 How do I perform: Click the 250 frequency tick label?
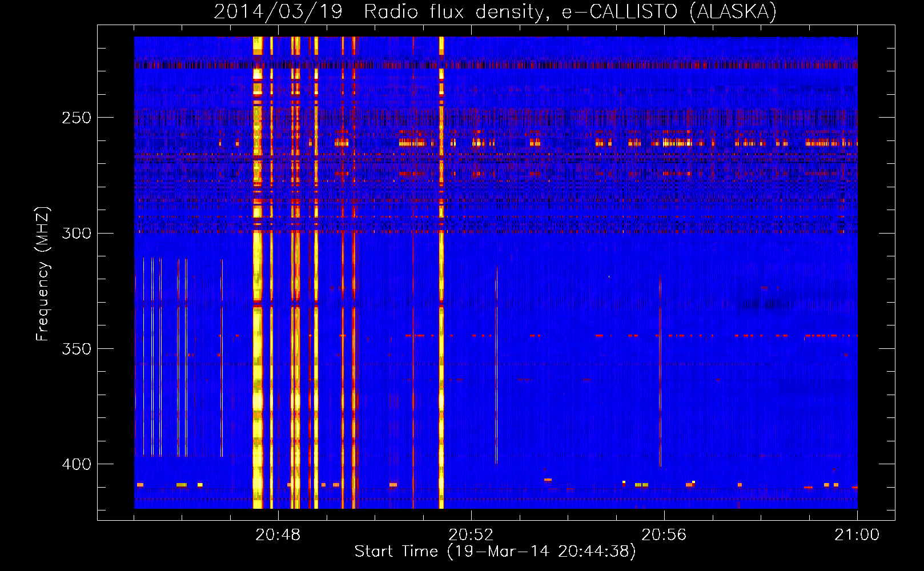coord(77,118)
